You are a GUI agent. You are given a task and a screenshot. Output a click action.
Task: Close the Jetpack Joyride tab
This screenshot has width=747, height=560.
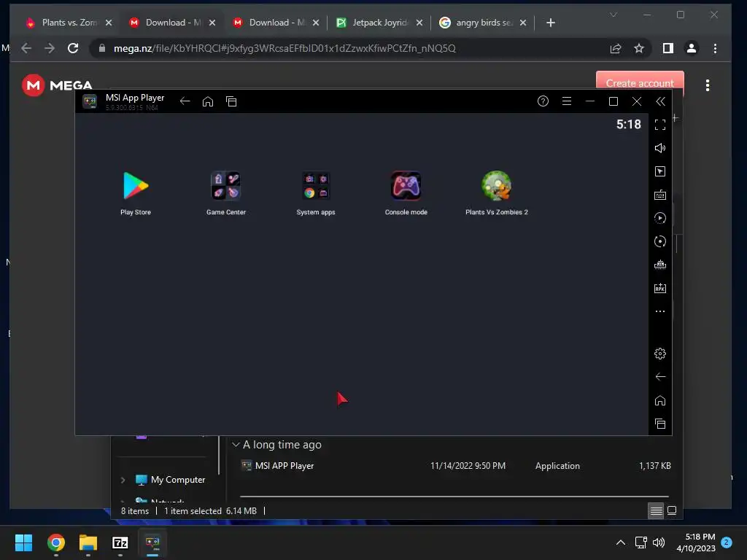419,23
